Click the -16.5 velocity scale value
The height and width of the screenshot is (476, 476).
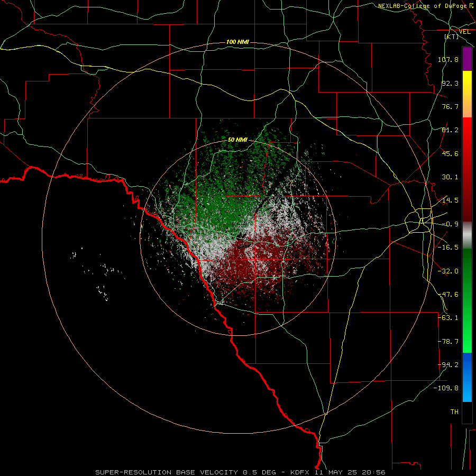click(448, 248)
